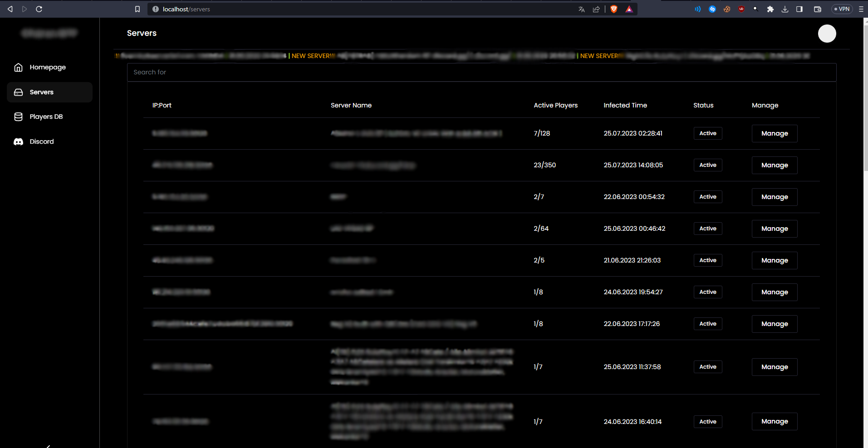The image size is (868, 448).
Task: Manage the server with 2/5 players
Action: (x=775, y=260)
